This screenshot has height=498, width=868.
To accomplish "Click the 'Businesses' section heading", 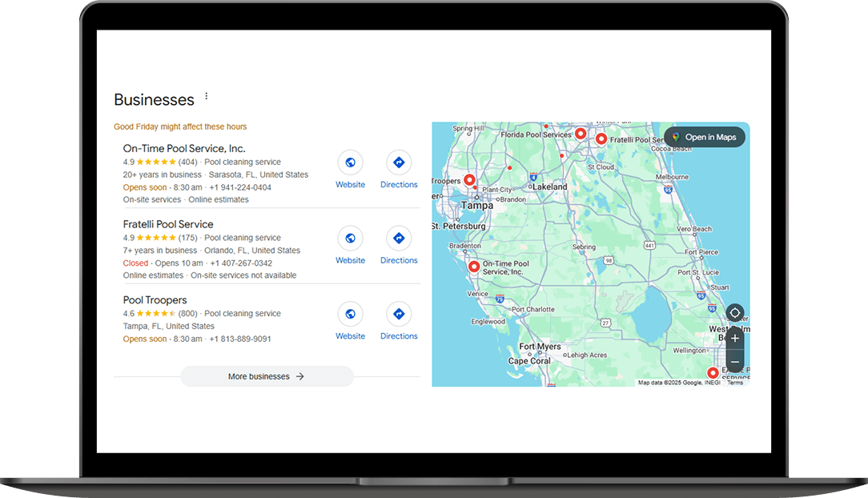I will pyautogui.click(x=154, y=99).
